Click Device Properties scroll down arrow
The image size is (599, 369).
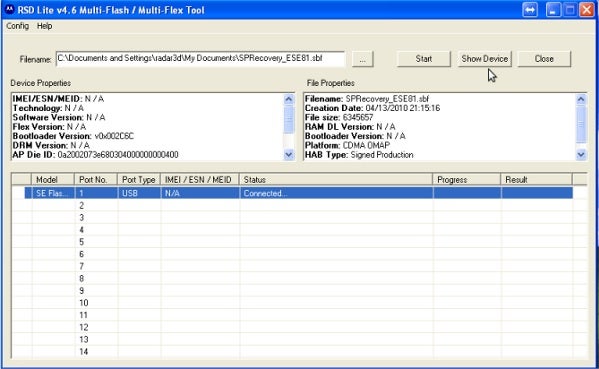point(289,155)
